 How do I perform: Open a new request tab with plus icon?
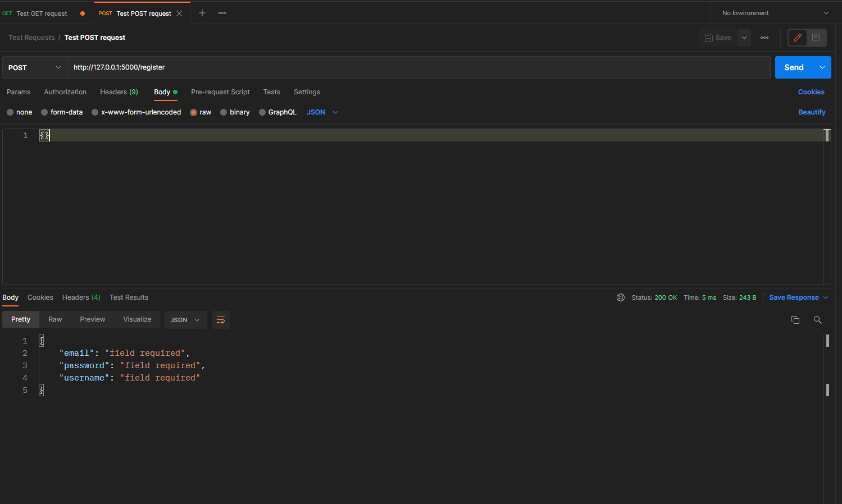click(202, 13)
